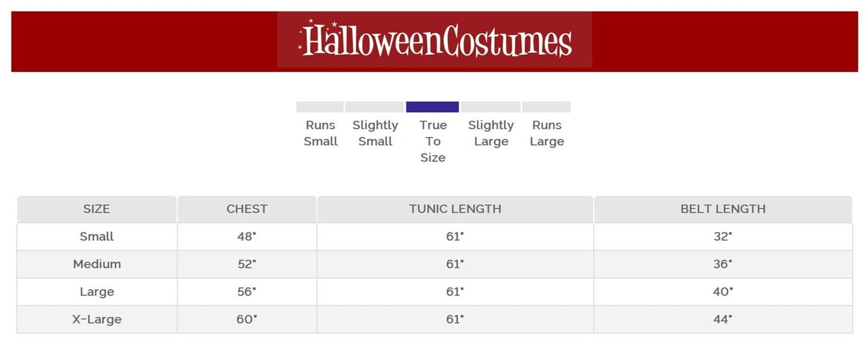Select the Runs Small fit bar
Image resolution: width=868 pixels, height=350 pixels.
pos(319,107)
